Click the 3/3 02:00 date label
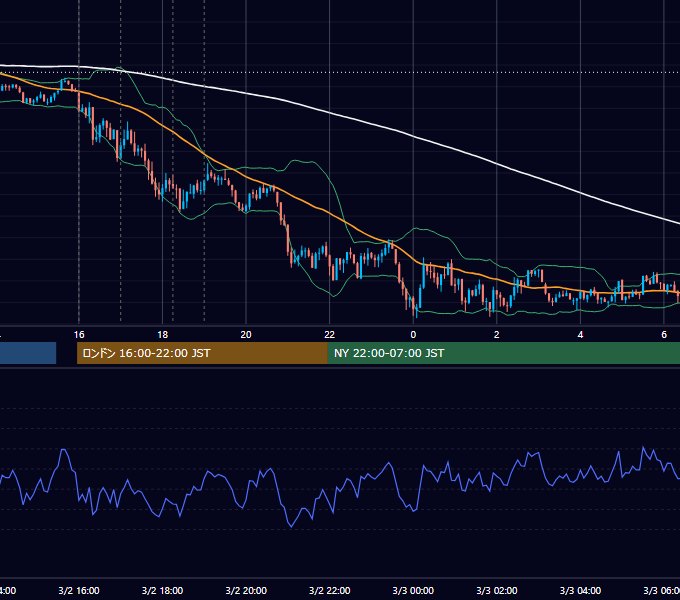The height and width of the screenshot is (600, 680). click(x=497, y=591)
